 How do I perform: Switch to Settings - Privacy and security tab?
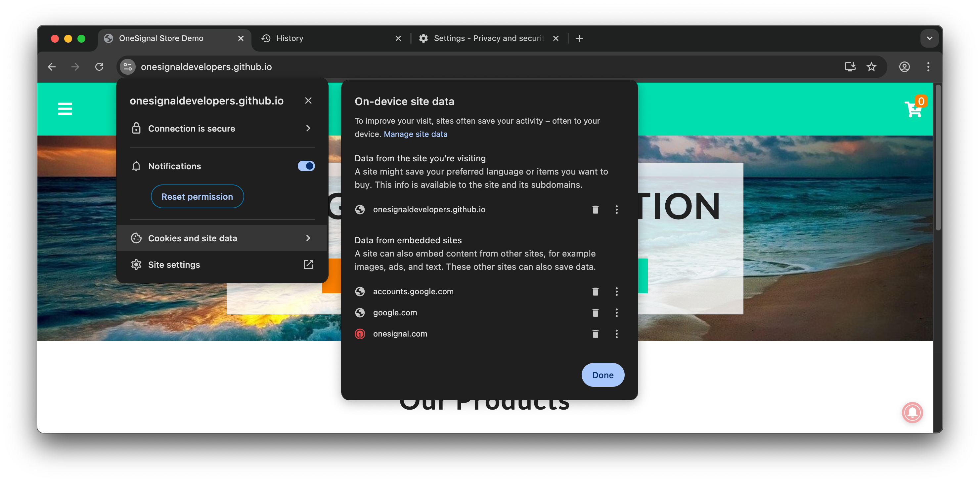point(489,38)
